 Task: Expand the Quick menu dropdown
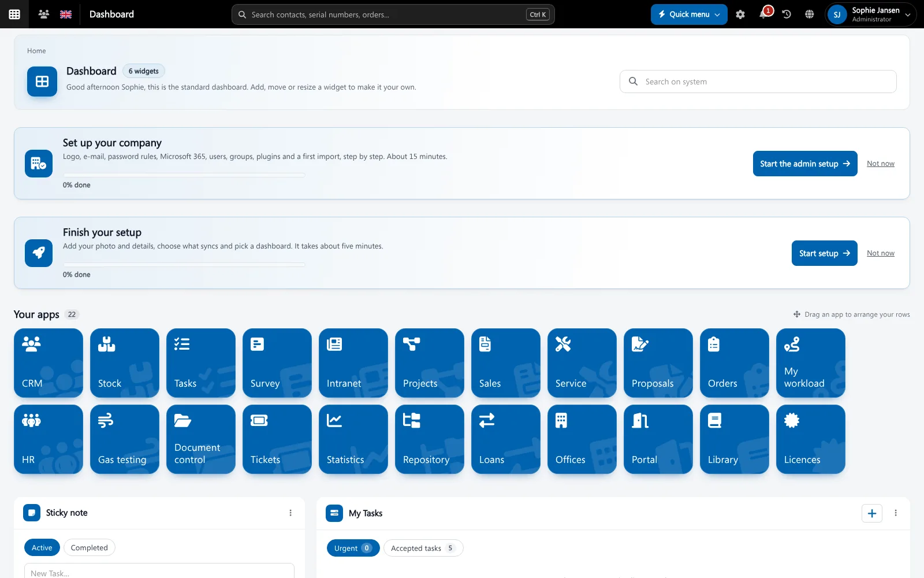pos(689,14)
